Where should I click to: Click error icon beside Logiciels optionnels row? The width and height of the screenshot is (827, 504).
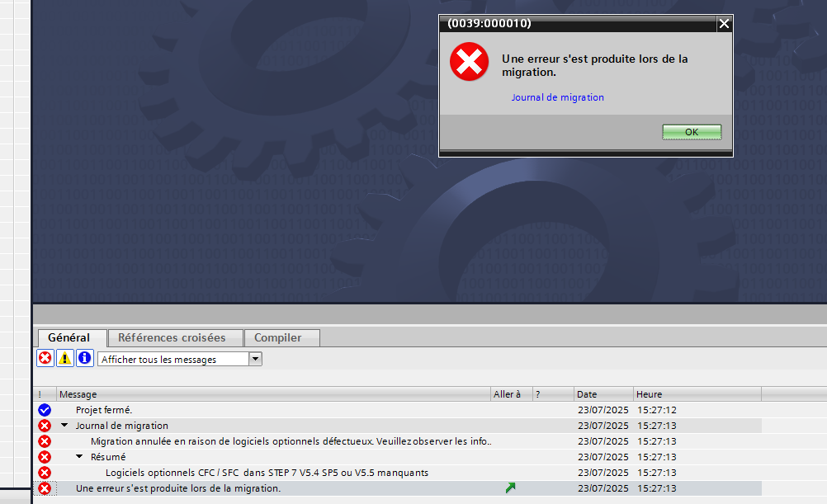[x=45, y=473]
